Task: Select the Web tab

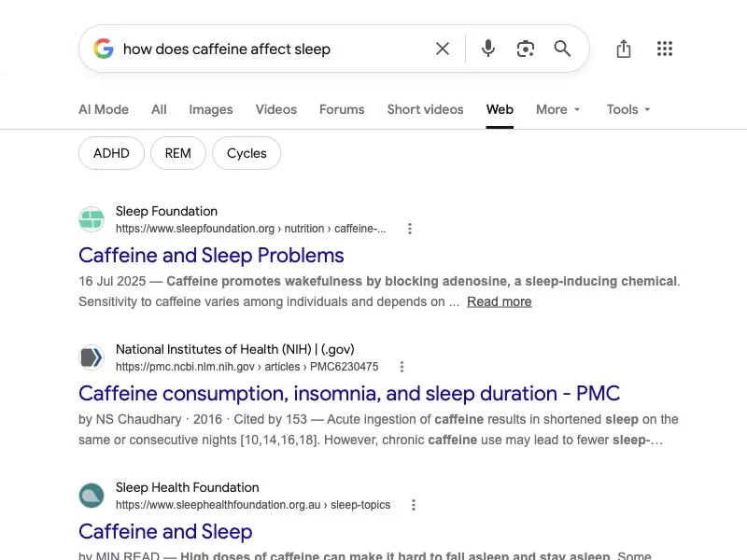Action: click(x=500, y=109)
